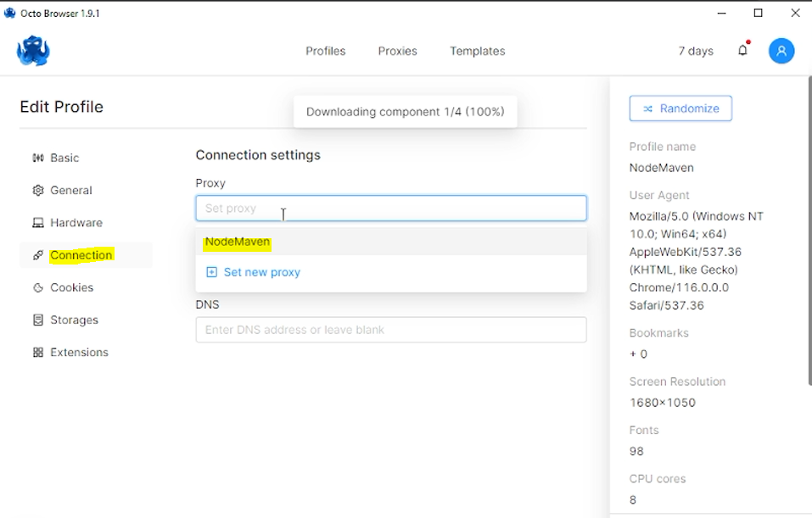Image resolution: width=812 pixels, height=518 pixels.
Task: Open the user account avatar
Action: point(781,51)
